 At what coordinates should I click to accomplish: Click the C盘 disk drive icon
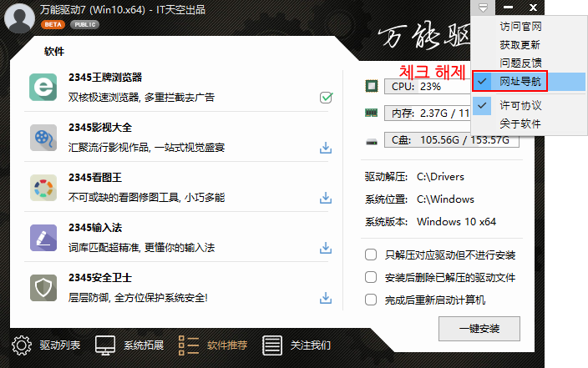coord(371,142)
